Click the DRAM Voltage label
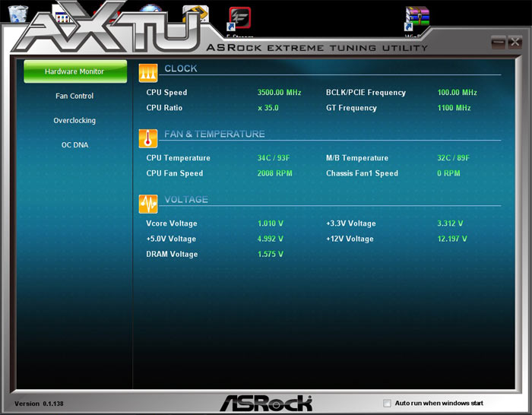 click(x=172, y=254)
